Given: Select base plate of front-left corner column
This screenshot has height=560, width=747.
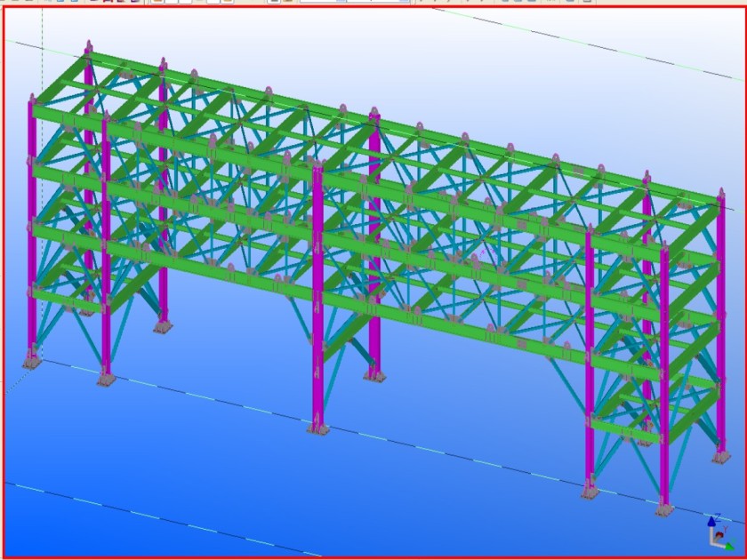Looking at the screenshot, I should tap(32, 361).
